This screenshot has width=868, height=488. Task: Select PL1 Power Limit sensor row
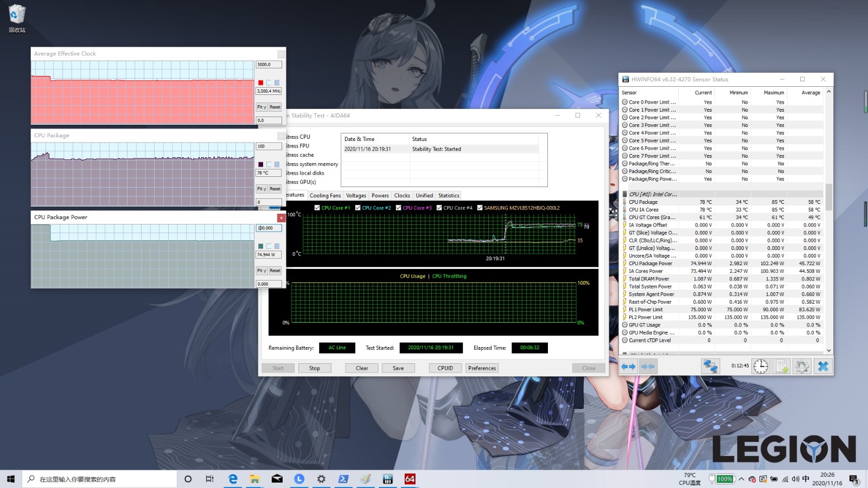(723, 310)
